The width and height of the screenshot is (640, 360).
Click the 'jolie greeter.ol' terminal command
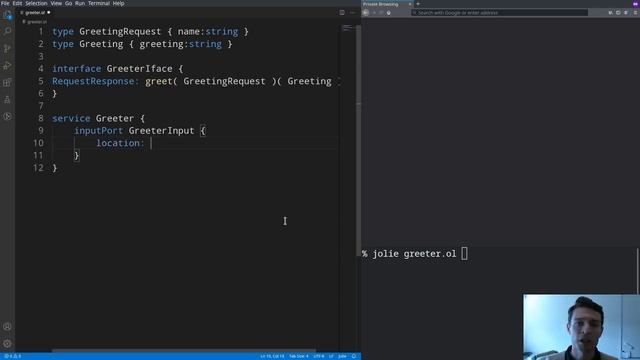tap(414, 254)
